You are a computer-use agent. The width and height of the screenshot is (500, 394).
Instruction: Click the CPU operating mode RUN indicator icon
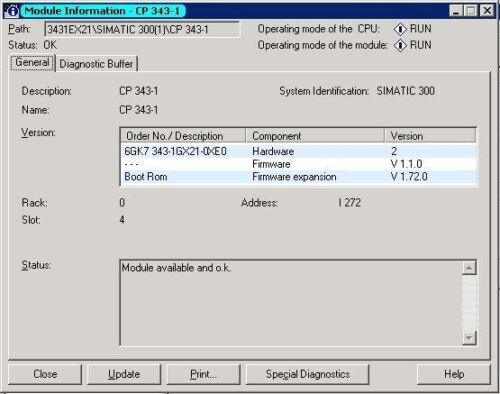pyautogui.click(x=400, y=29)
